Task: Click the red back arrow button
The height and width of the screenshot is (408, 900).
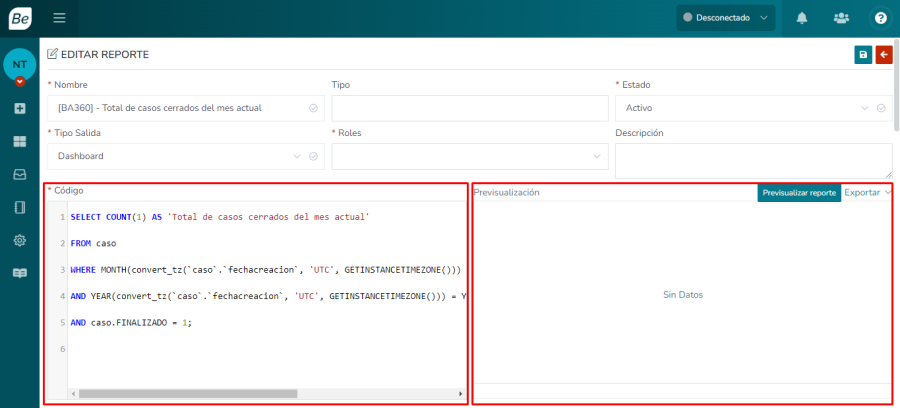Action: pos(884,55)
